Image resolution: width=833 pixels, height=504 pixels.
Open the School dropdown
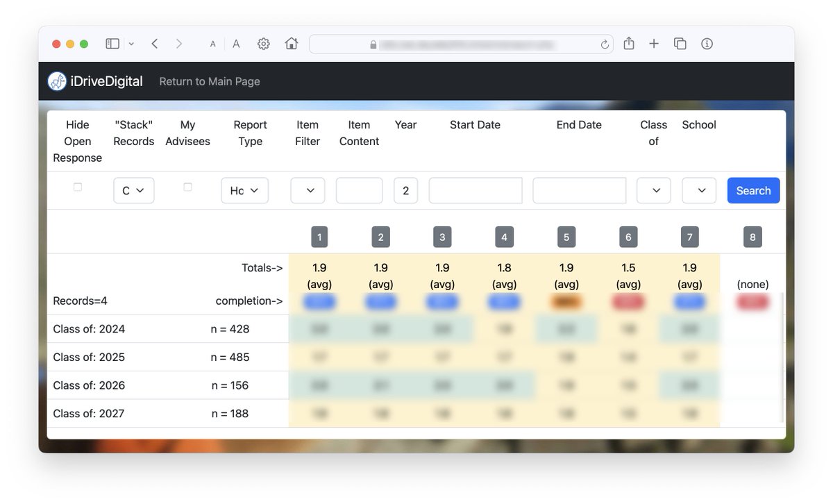point(699,190)
